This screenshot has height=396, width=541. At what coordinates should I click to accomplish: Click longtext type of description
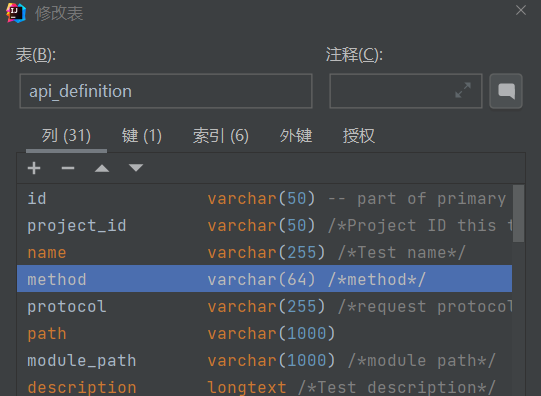pyautogui.click(x=246, y=387)
